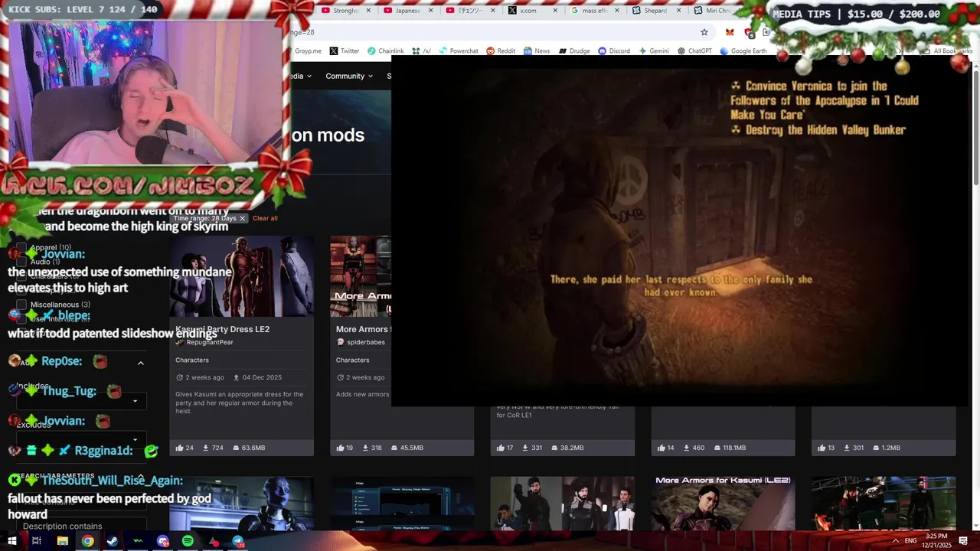Image resolution: width=980 pixels, height=551 pixels.
Task: Open the Drudge bookmark
Action: 573,51
